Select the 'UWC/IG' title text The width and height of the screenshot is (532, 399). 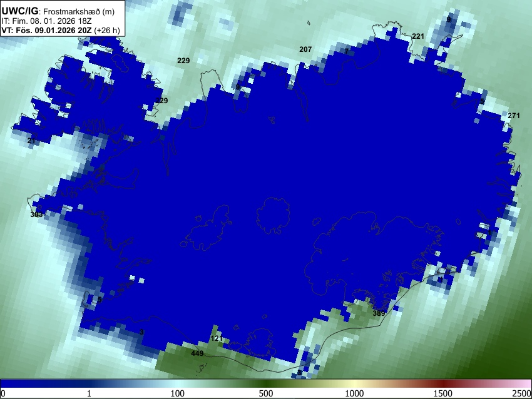[20, 11]
